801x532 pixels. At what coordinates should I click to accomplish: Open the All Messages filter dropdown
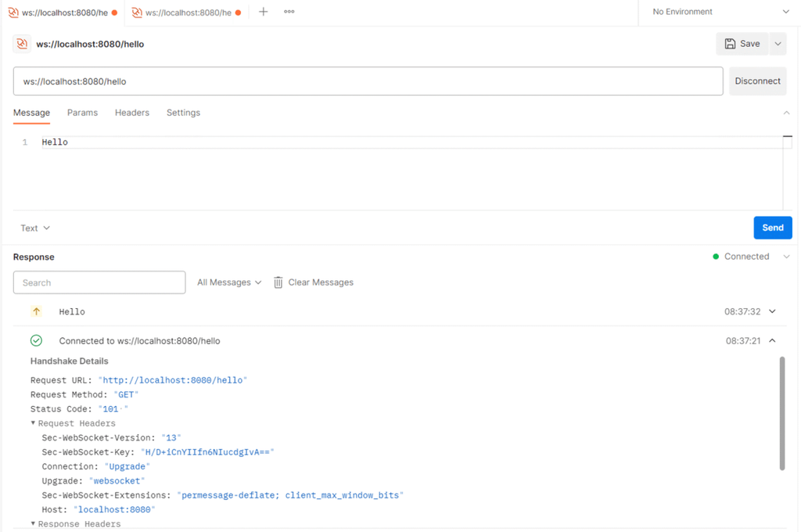[x=229, y=282]
